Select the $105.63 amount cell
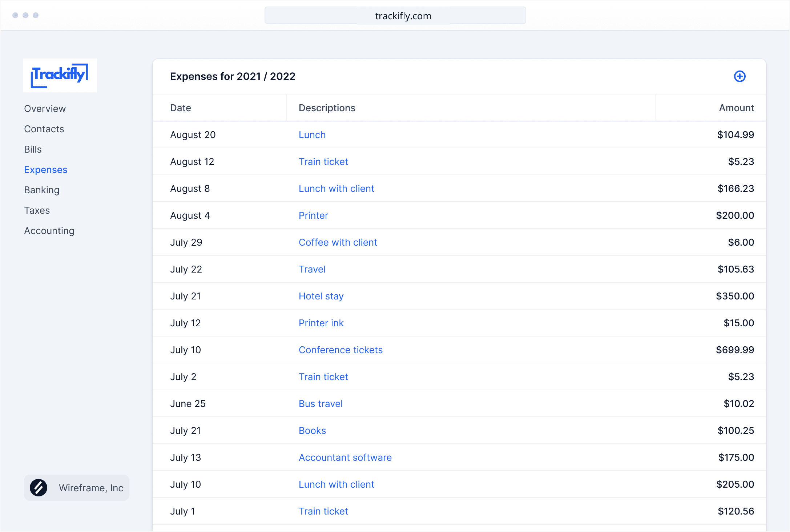 [x=736, y=269]
